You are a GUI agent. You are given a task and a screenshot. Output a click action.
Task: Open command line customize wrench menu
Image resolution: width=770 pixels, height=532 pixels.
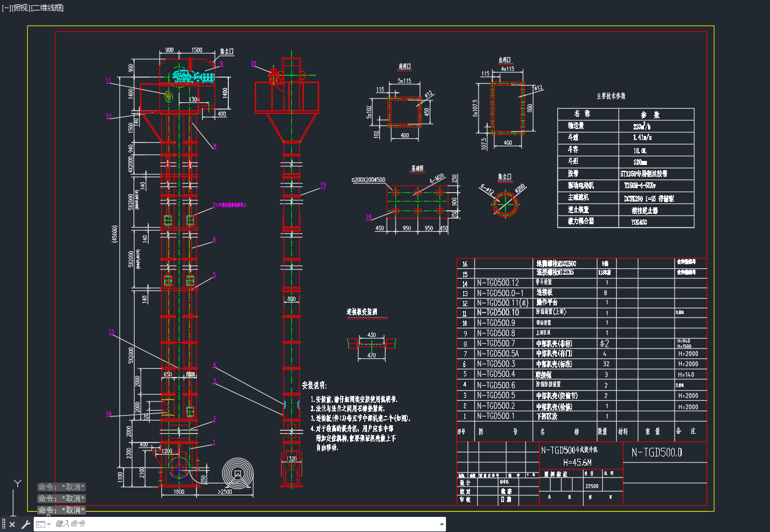[x=25, y=524]
